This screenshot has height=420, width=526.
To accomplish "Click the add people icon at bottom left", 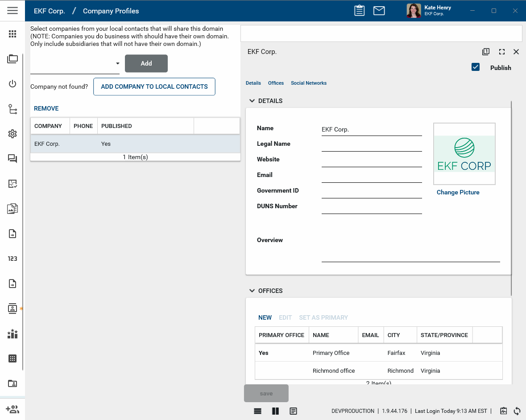I will coord(12,409).
